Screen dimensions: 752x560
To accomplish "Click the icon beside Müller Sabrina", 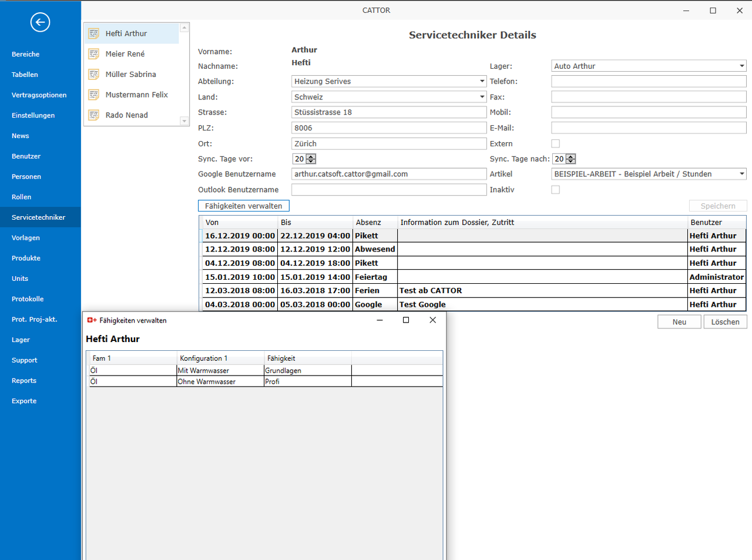I will [x=94, y=75].
